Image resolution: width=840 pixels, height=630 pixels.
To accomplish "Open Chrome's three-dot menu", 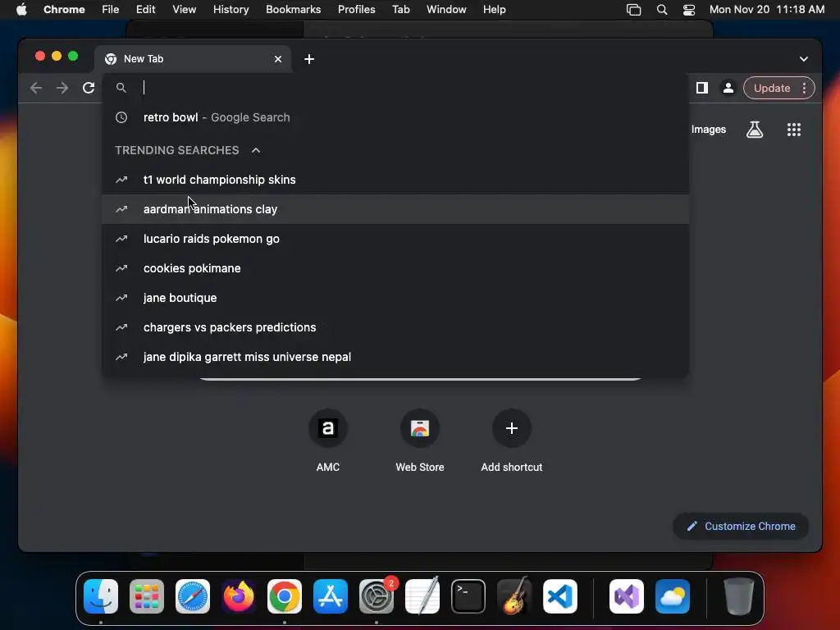I will coord(804,88).
